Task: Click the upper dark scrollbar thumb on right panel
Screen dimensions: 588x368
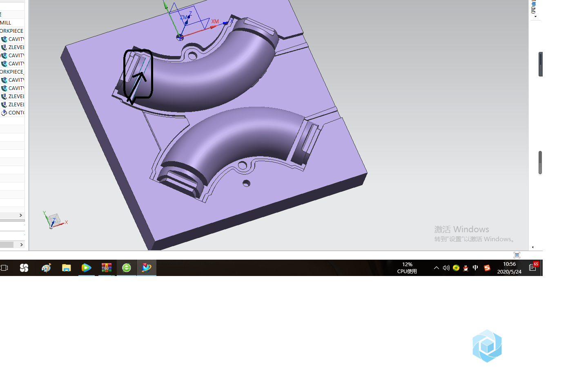Action: 541,64
